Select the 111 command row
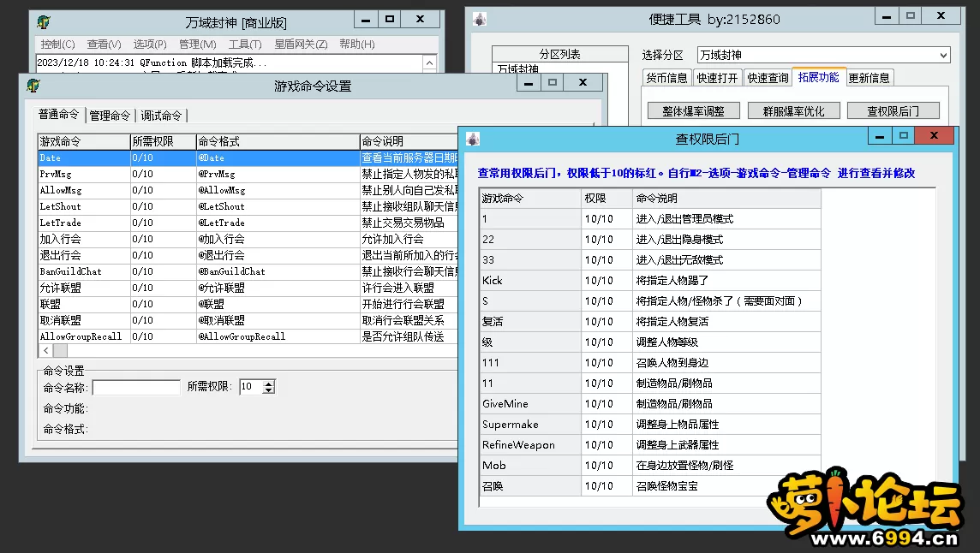Viewport: 980px width, 553px height. coord(650,363)
